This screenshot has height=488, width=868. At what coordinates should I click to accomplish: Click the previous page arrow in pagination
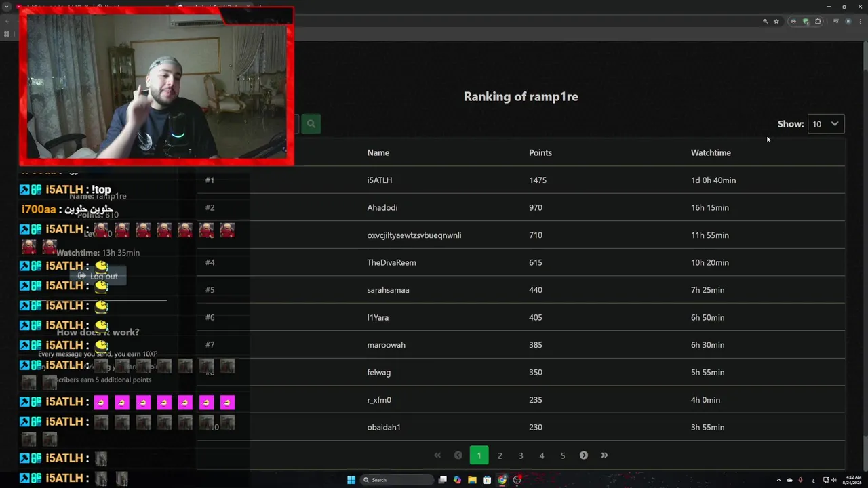click(x=458, y=455)
